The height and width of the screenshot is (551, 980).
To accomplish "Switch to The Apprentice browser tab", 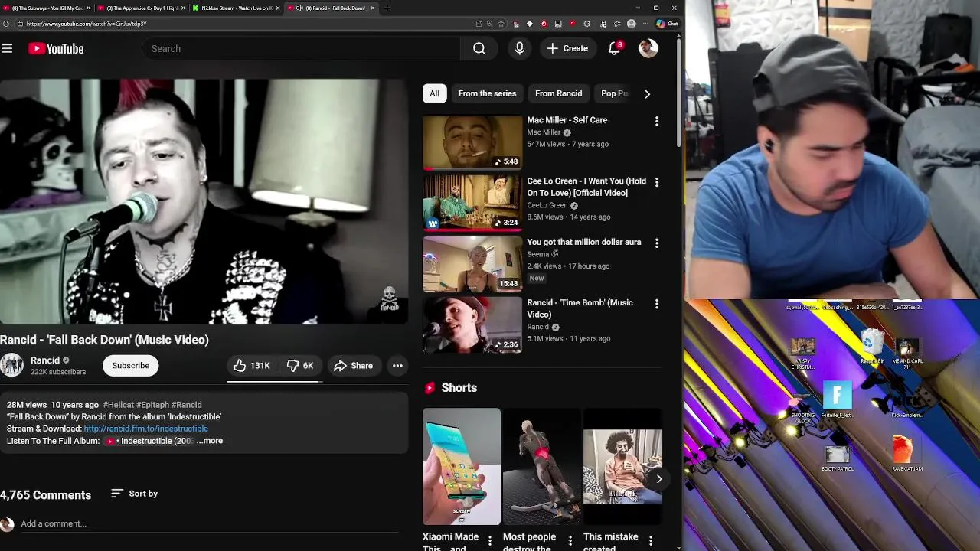I will 141,8.
